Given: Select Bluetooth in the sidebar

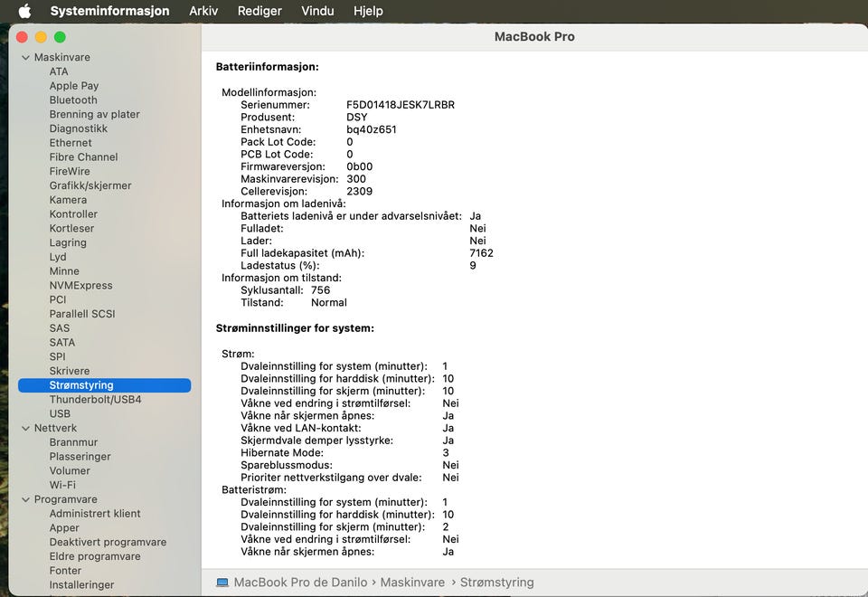Looking at the screenshot, I should click(x=73, y=99).
